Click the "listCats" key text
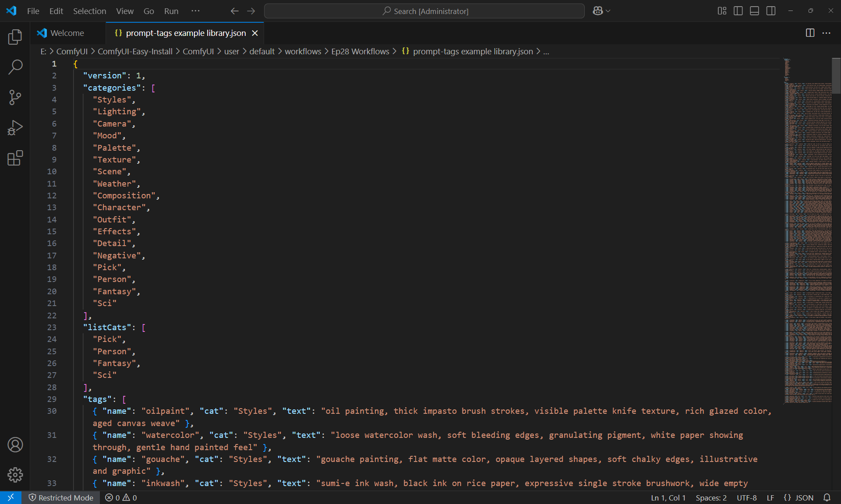Image resolution: width=841 pixels, height=504 pixels. pyautogui.click(x=107, y=328)
